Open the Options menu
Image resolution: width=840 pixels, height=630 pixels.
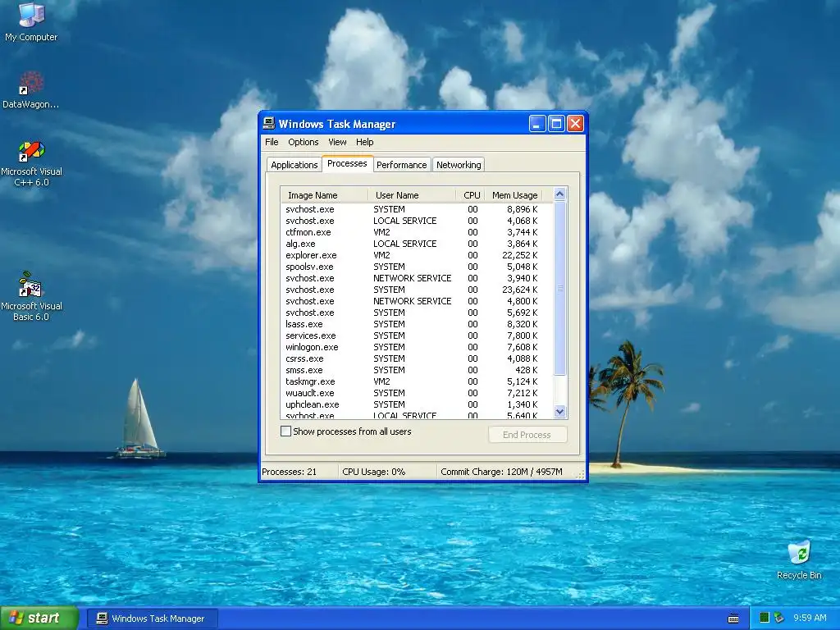pos(304,142)
